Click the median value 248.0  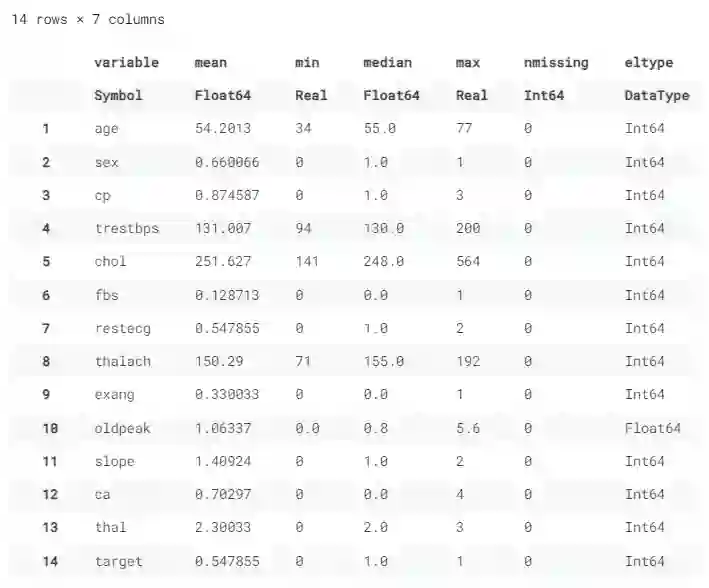(384, 262)
